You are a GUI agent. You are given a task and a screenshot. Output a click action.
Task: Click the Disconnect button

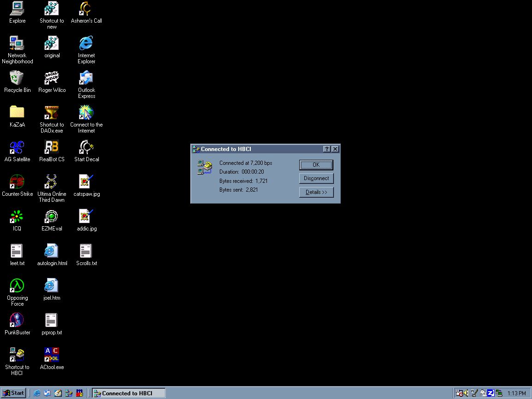point(316,178)
